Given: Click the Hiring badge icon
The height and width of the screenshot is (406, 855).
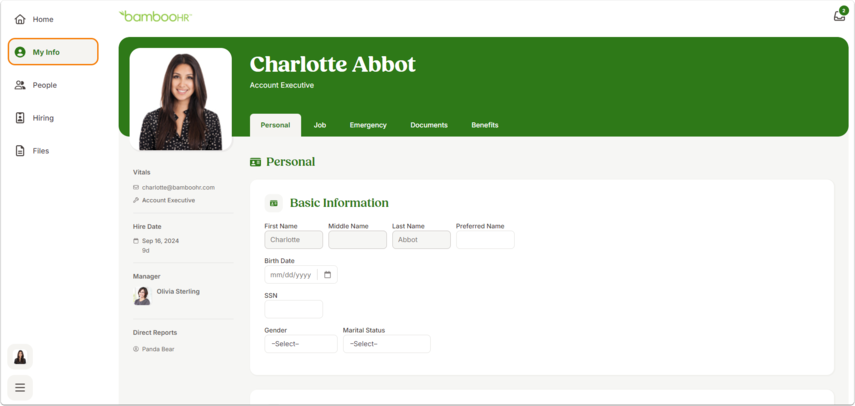Looking at the screenshot, I should 20,118.
